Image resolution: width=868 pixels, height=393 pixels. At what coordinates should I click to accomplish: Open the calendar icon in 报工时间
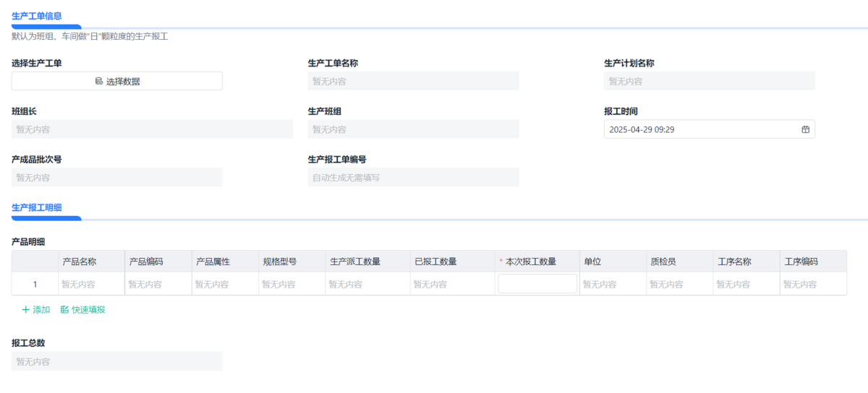[x=805, y=130]
